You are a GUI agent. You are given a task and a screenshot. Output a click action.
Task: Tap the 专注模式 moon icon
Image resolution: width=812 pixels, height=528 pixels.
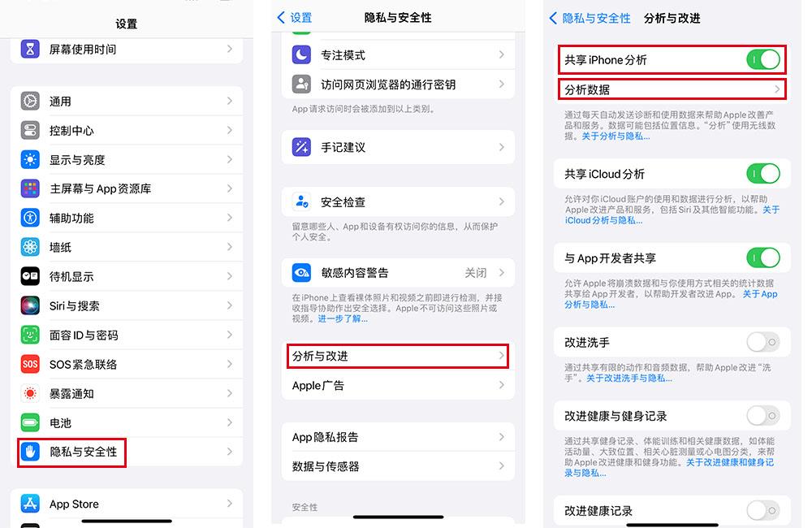[302, 55]
